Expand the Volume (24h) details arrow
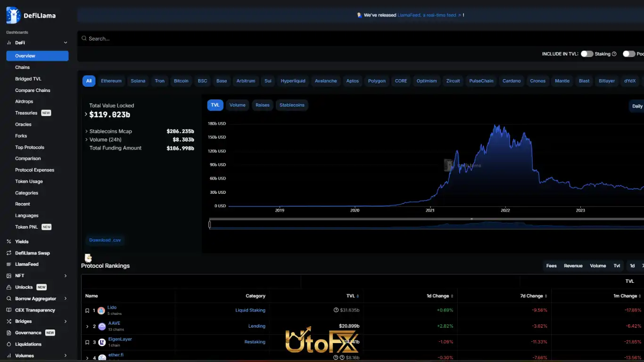Screen dimensions: 644x362 click(87, 140)
